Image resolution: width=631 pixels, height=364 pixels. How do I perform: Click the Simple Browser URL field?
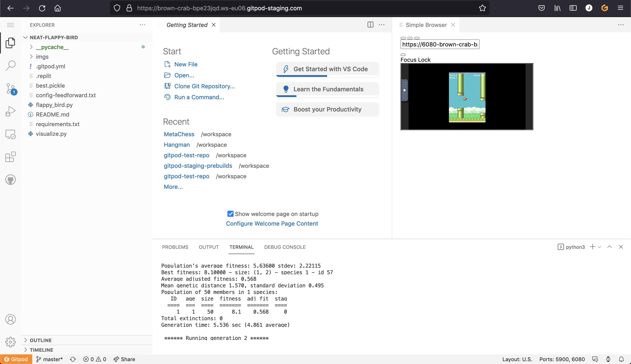click(440, 44)
